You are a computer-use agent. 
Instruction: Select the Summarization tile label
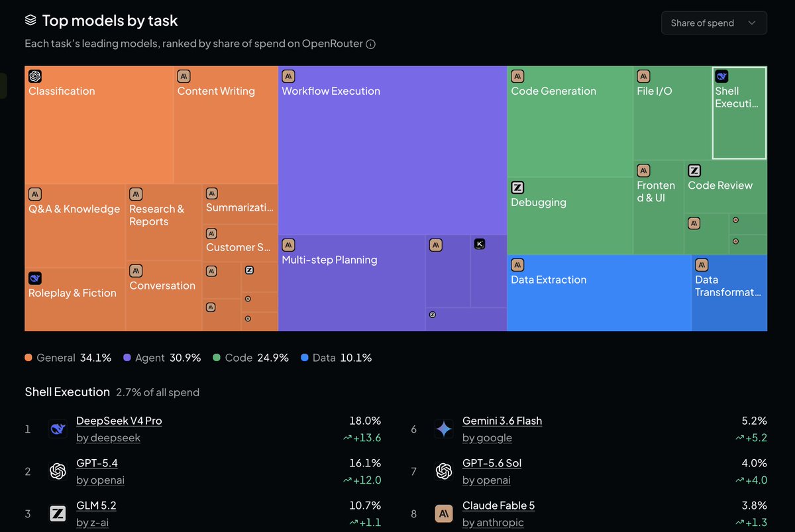[239, 207]
